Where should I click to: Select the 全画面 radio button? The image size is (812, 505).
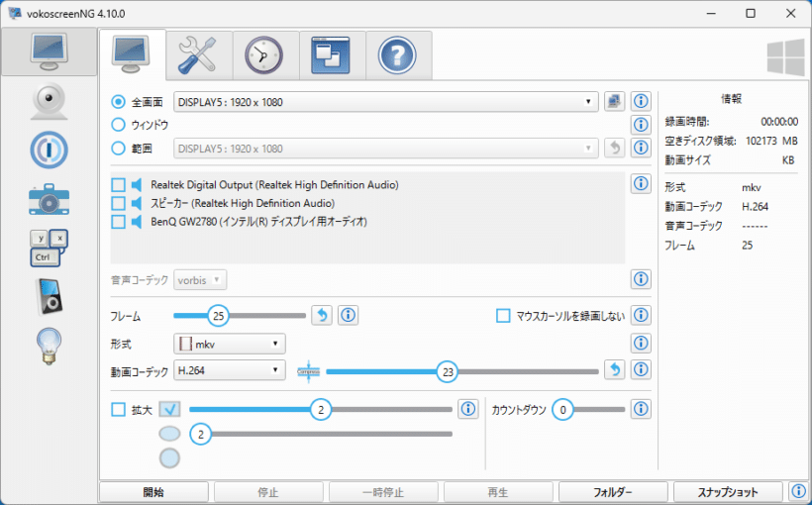[x=118, y=102]
